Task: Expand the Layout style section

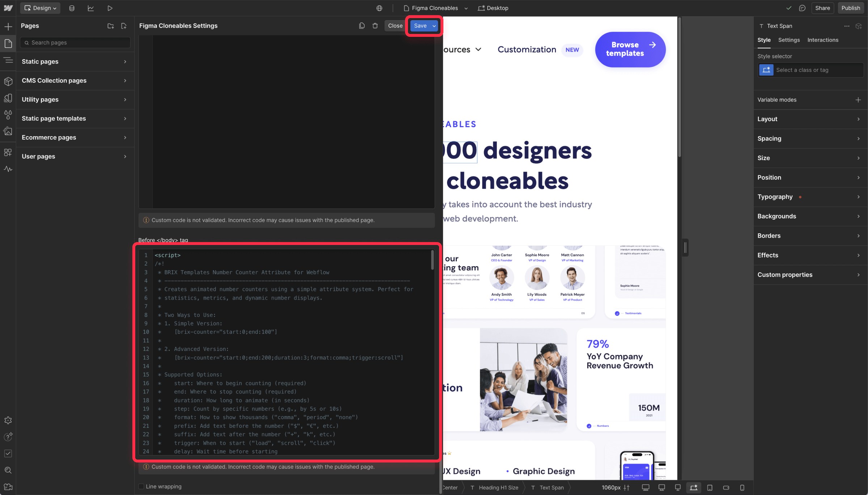Action: click(x=810, y=119)
